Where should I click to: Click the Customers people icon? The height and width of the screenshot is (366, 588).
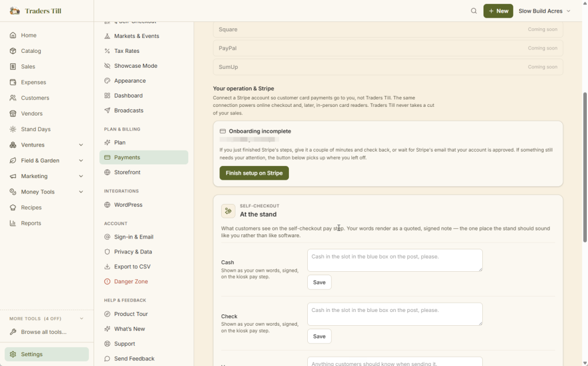pyautogui.click(x=13, y=98)
